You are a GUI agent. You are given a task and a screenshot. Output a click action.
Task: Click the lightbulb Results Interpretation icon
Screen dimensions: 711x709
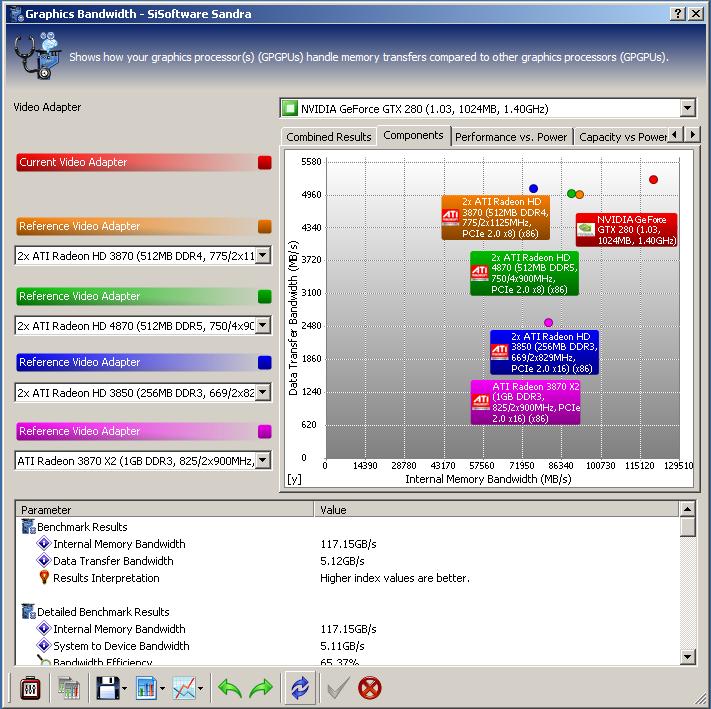click(44, 578)
